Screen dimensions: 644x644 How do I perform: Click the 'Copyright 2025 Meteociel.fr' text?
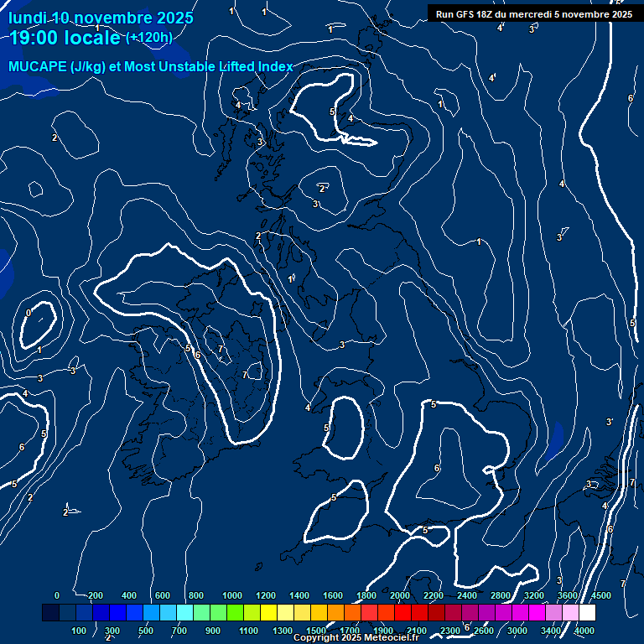(356, 637)
